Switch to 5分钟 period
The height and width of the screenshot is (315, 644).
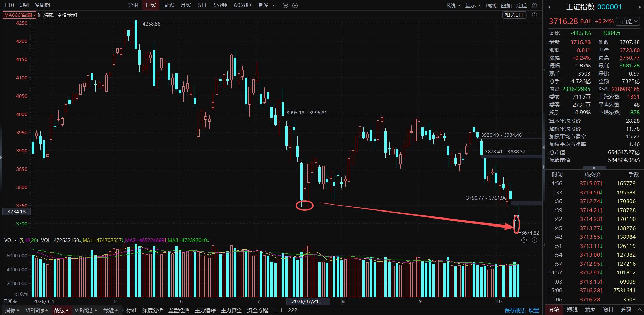pyautogui.click(x=220, y=5)
